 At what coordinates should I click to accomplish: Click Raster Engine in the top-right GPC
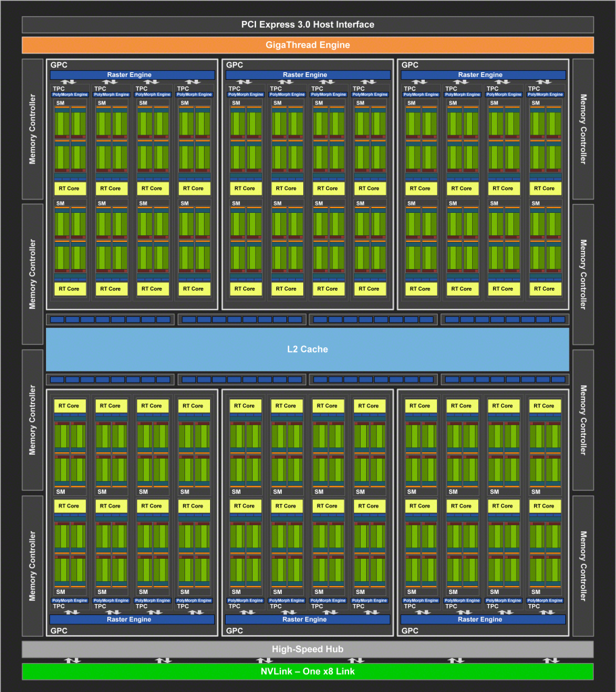click(x=483, y=75)
